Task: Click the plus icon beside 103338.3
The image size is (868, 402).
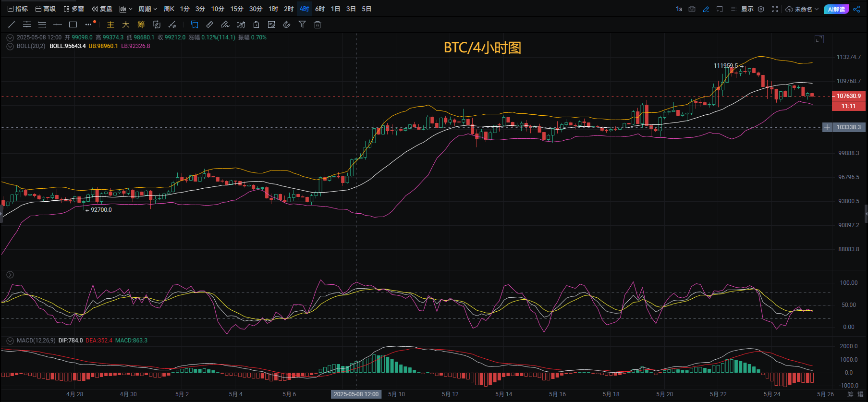Action: 827,127
